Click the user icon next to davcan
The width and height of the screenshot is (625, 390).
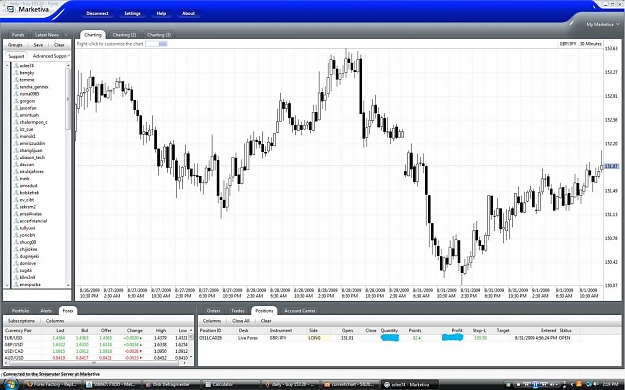click(16, 165)
